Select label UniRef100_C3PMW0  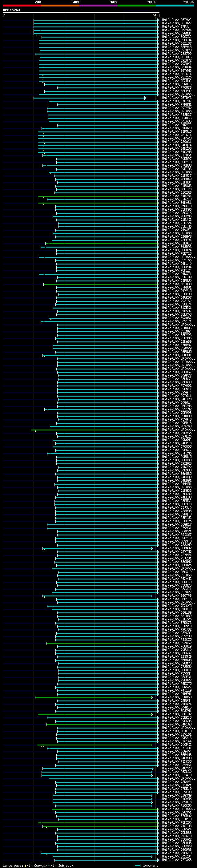pos(176,281)
